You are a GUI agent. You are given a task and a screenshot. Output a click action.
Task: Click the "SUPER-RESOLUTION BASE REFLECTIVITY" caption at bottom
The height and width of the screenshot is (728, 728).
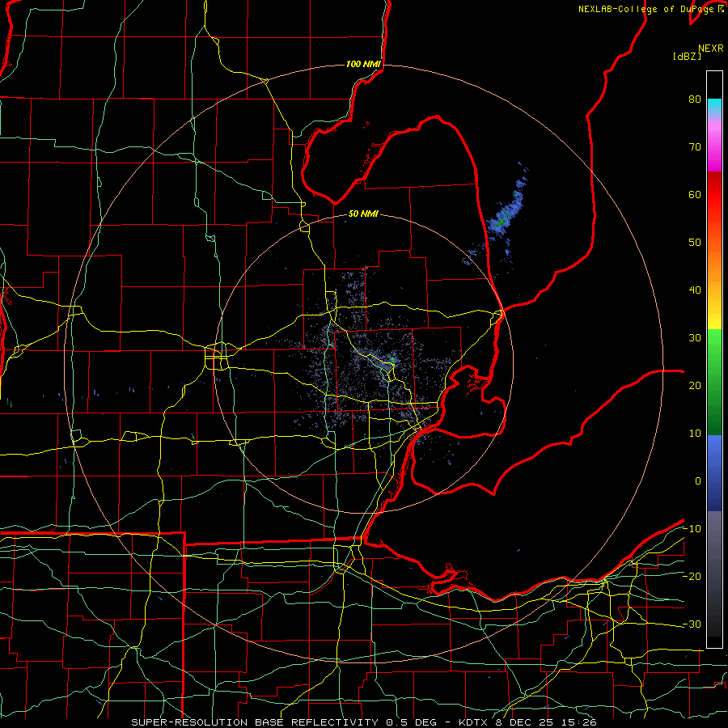point(255,722)
